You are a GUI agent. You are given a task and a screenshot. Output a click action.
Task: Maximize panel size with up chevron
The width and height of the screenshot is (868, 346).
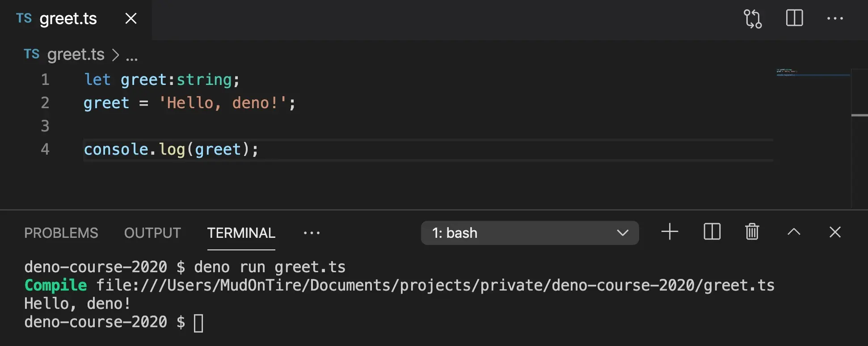pyautogui.click(x=794, y=232)
